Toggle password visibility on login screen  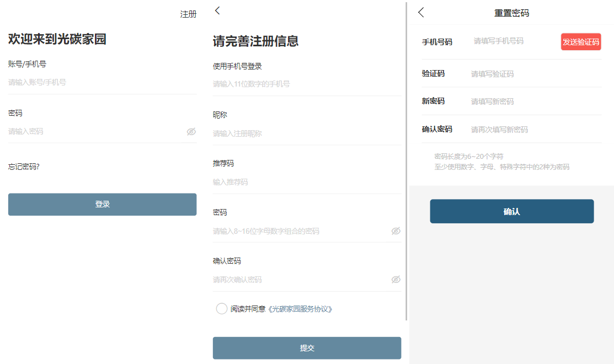tap(191, 131)
